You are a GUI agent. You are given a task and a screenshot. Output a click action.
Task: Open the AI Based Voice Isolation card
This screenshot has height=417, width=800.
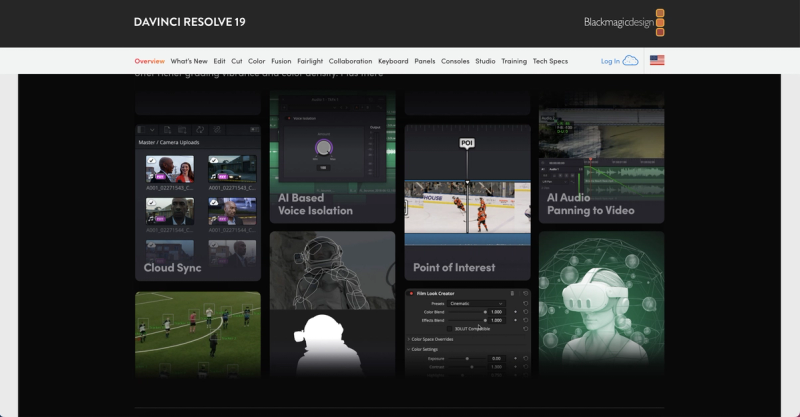click(333, 157)
